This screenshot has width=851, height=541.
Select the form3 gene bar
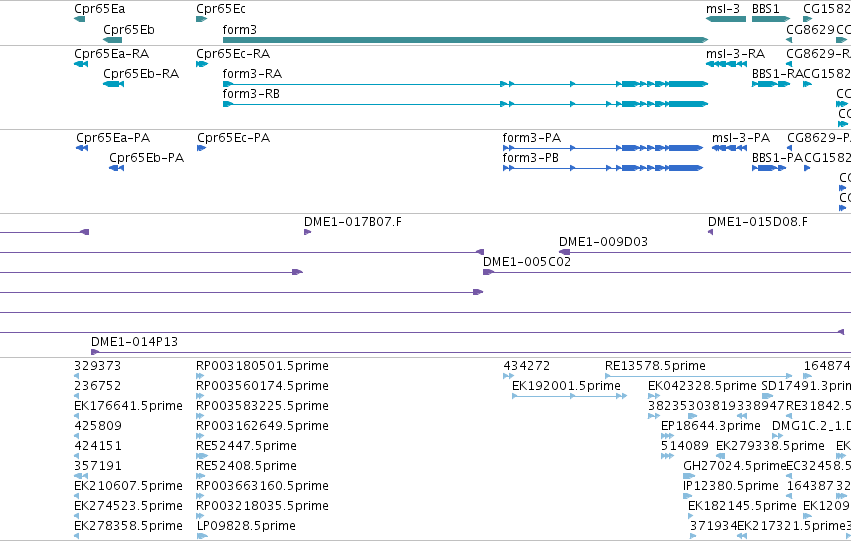pyautogui.click(x=465, y=40)
